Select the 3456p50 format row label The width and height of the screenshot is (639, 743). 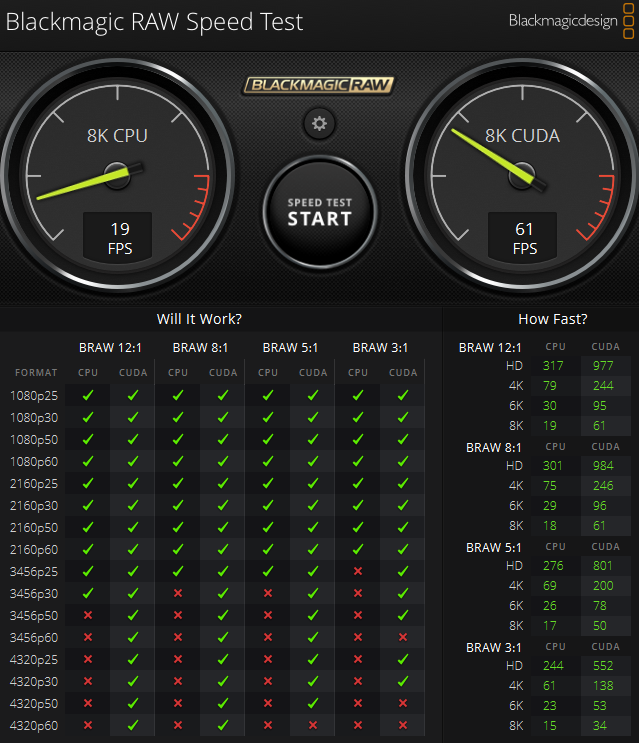coord(34,616)
